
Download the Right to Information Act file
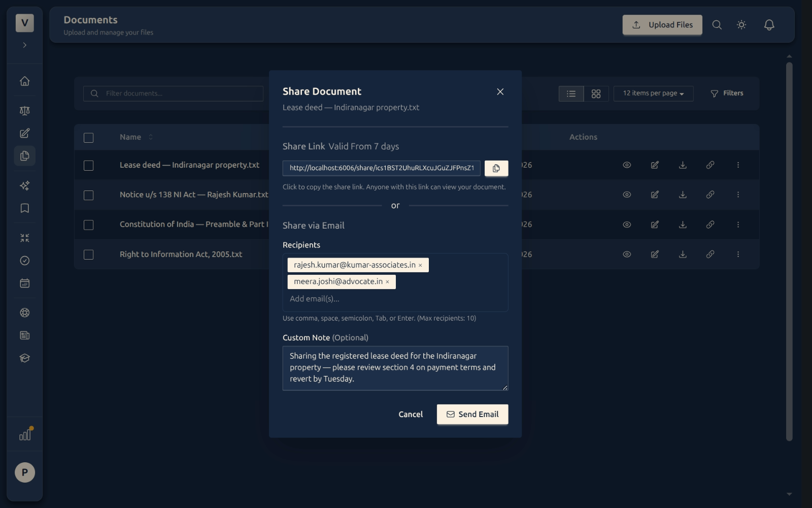pos(683,254)
